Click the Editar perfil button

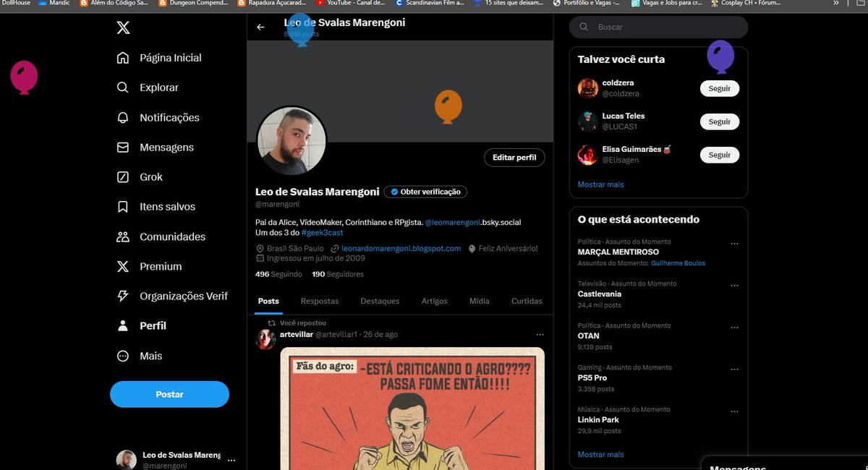tap(514, 157)
